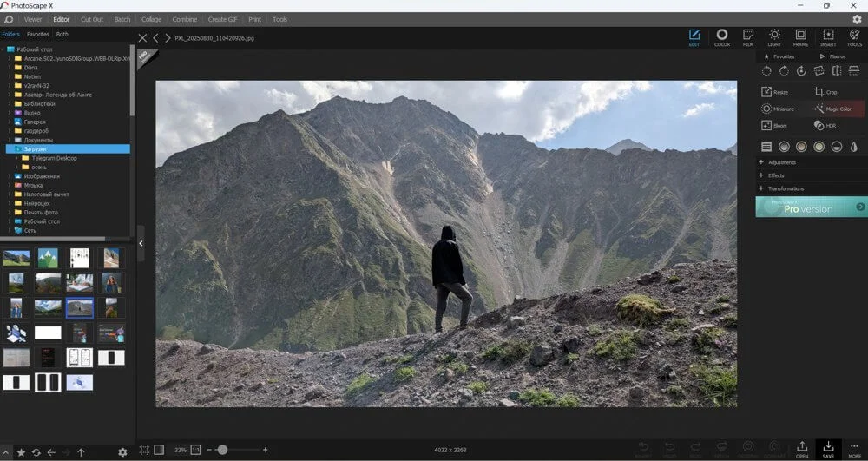The image size is (868, 461).
Task: Click the Pro version banner
Action: (812, 207)
